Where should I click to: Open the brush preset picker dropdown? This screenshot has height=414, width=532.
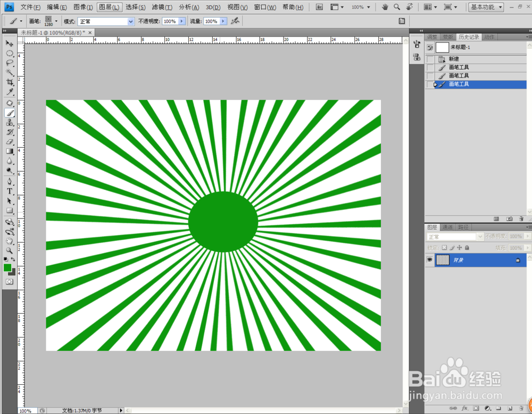[56, 21]
